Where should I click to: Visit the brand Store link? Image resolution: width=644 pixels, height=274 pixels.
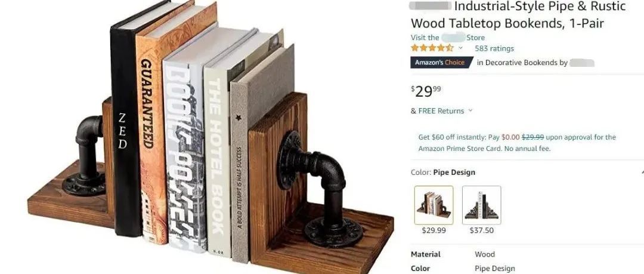coord(448,38)
